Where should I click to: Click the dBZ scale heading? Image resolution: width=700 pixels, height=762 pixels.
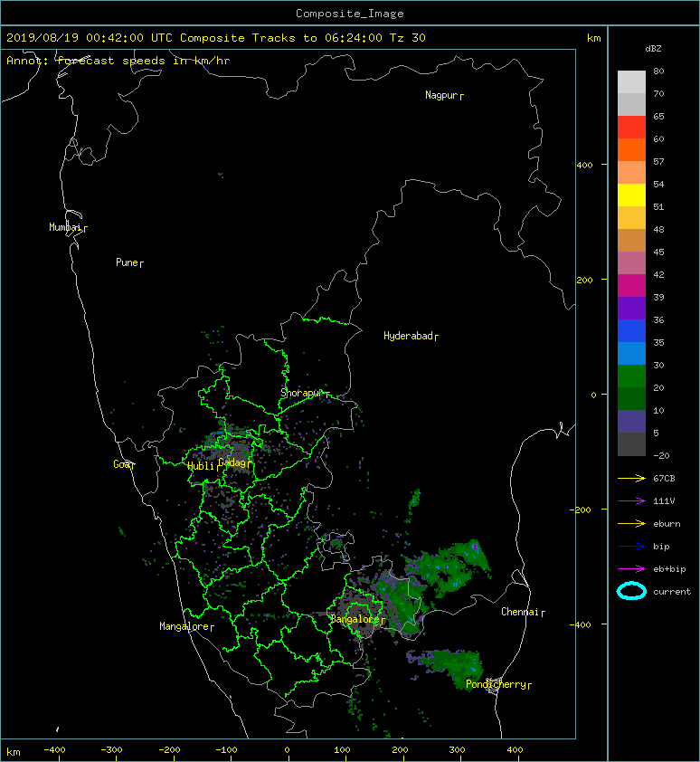[x=653, y=49]
